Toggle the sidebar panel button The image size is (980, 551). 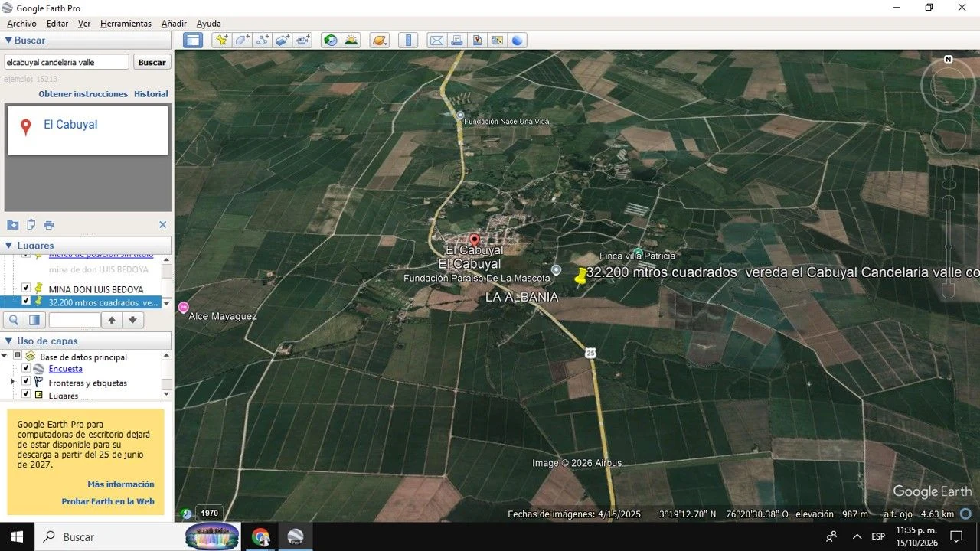[193, 40]
